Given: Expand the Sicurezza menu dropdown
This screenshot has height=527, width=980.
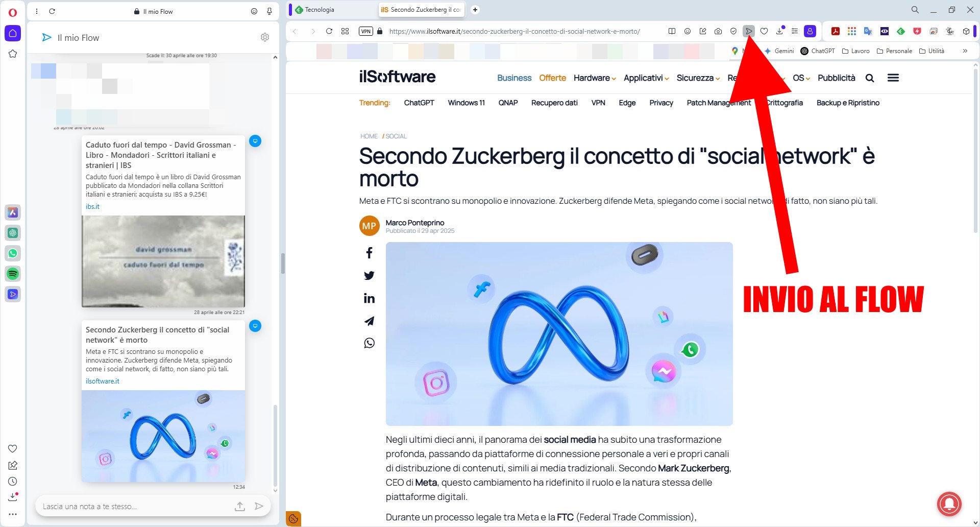Looking at the screenshot, I should point(698,78).
